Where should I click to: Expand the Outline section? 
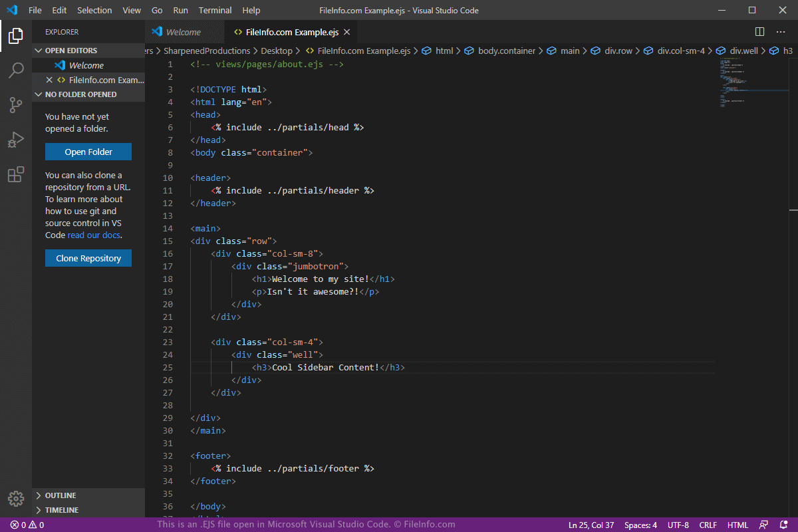60,495
